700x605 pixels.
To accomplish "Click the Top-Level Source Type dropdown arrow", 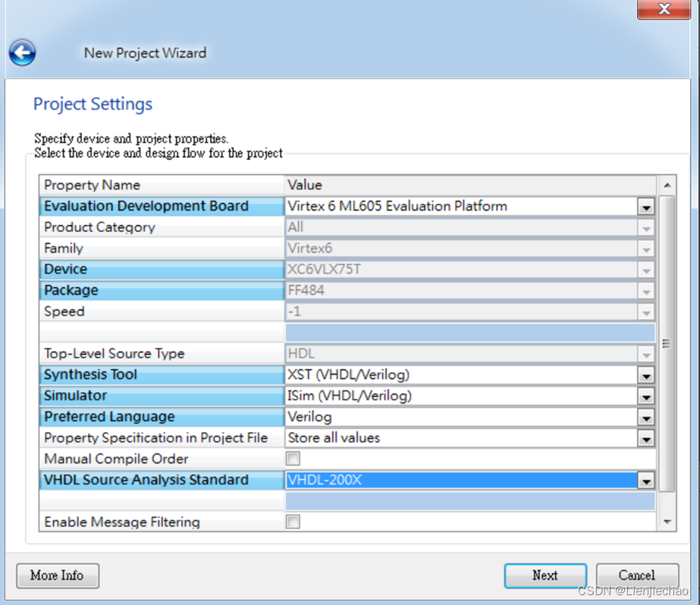I will [x=646, y=353].
